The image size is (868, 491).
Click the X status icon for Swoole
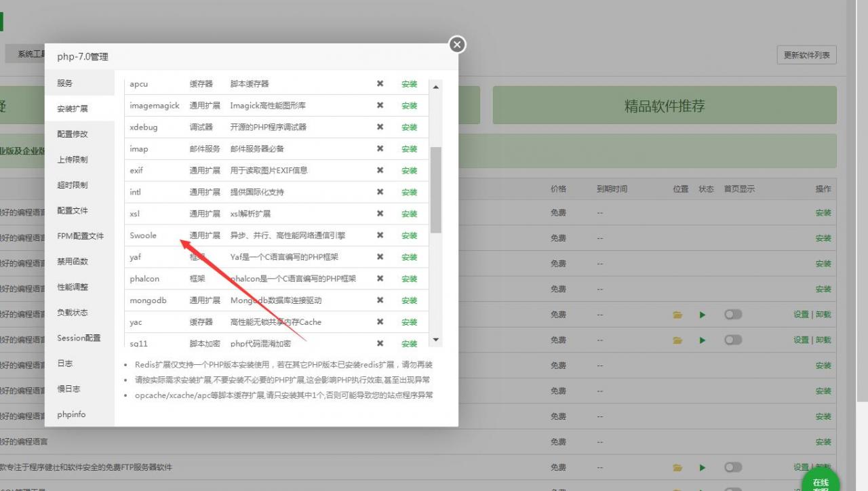click(380, 235)
